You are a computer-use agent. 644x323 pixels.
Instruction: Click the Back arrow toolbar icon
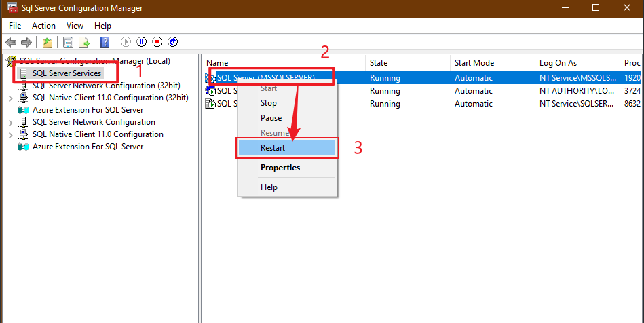click(11, 42)
